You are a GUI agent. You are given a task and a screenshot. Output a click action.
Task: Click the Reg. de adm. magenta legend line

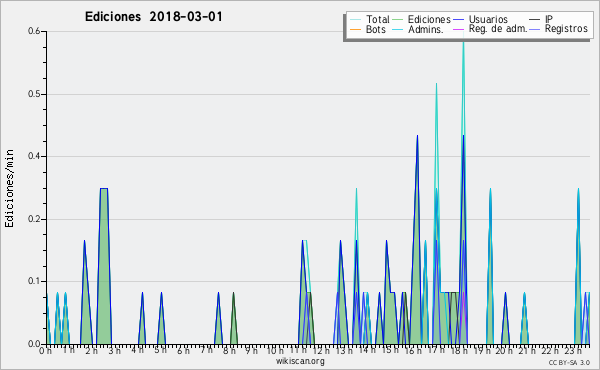(x=458, y=29)
